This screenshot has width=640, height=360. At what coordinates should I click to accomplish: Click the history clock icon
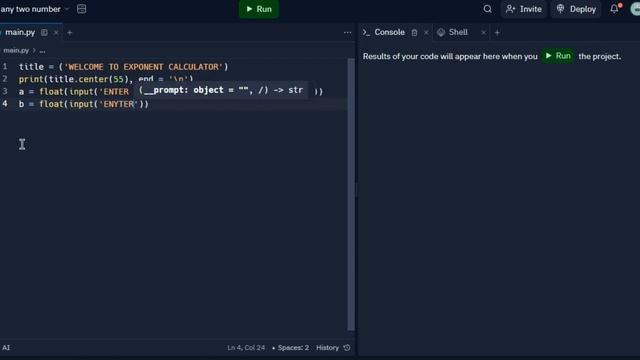[347, 348]
